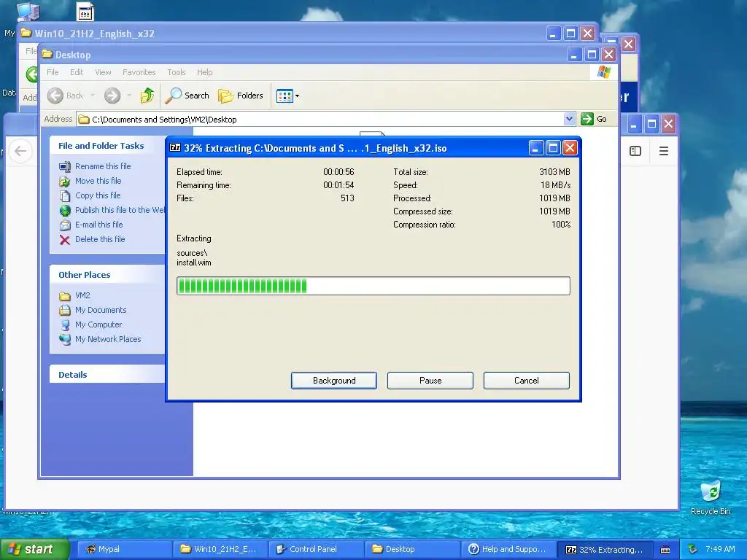747x560 pixels.
Task: Click the desktop file icon at top
Action: (x=85, y=12)
